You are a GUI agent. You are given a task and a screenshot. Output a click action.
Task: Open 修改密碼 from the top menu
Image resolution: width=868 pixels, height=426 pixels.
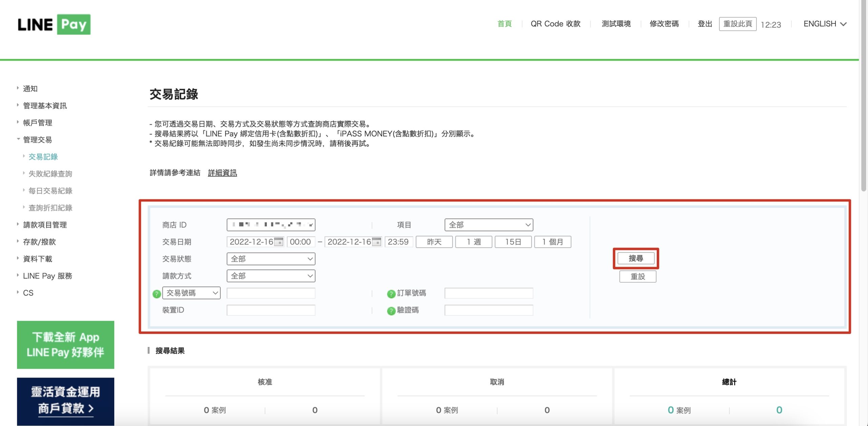coord(664,24)
